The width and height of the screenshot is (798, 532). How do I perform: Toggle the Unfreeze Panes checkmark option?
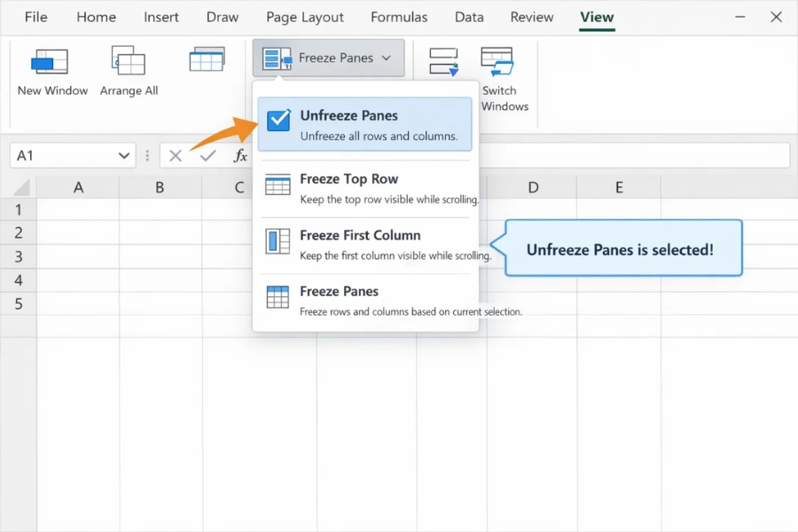[x=278, y=121]
